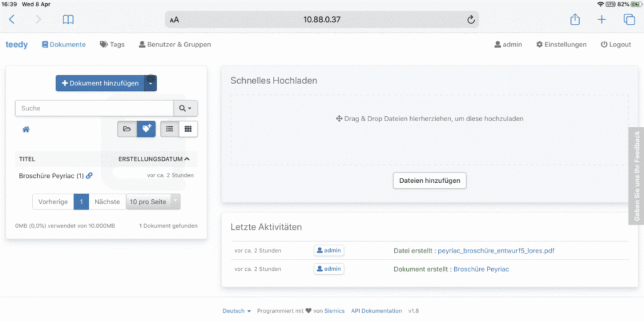Toggle the tag-plus filter icon
The image size is (644, 321).
[x=146, y=129]
